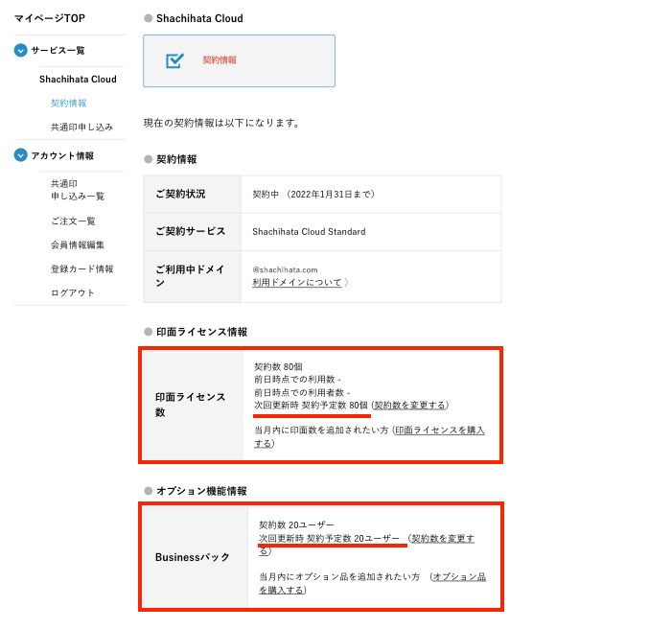This screenshot has height=629, width=672.
Task: Select Shachihata Cloud in the sidebar
Action: click(78, 80)
